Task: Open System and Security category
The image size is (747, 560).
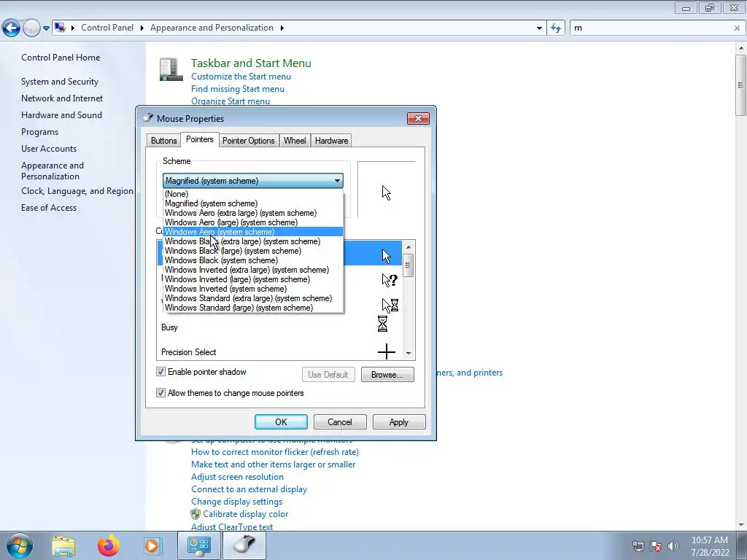Action: [60, 82]
